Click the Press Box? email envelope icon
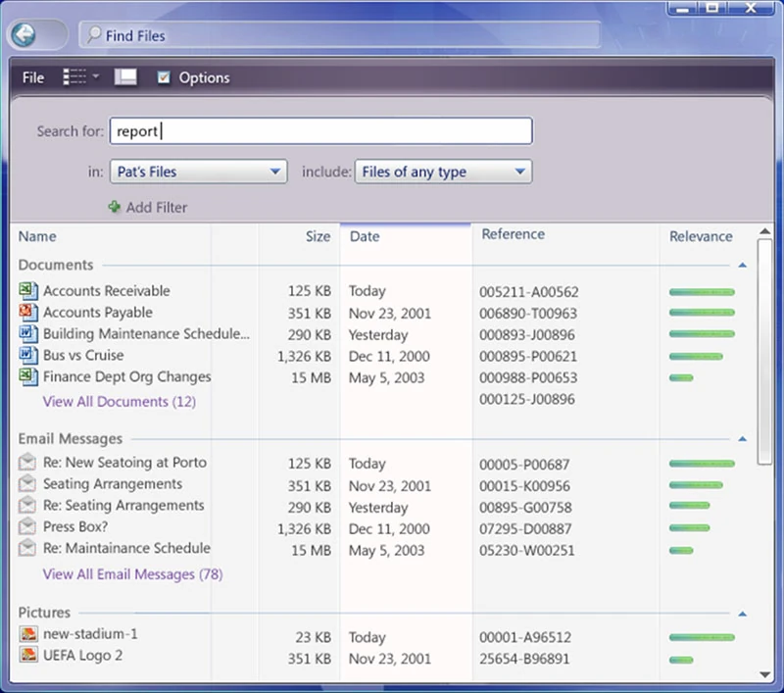Viewport: 784px width, 693px height. point(27,526)
